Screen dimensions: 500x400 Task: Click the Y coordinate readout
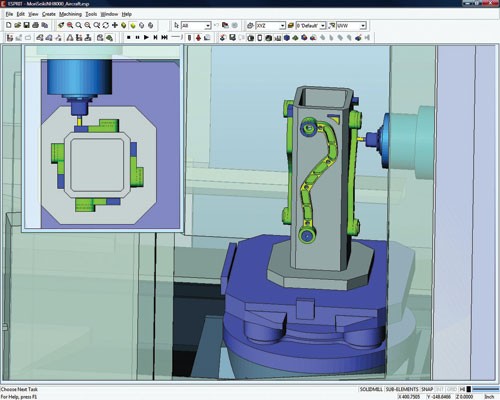(x=439, y=397)
